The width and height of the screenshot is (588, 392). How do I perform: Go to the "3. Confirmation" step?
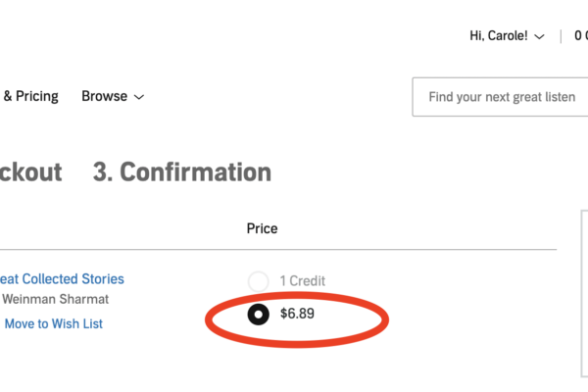[181, 172]
